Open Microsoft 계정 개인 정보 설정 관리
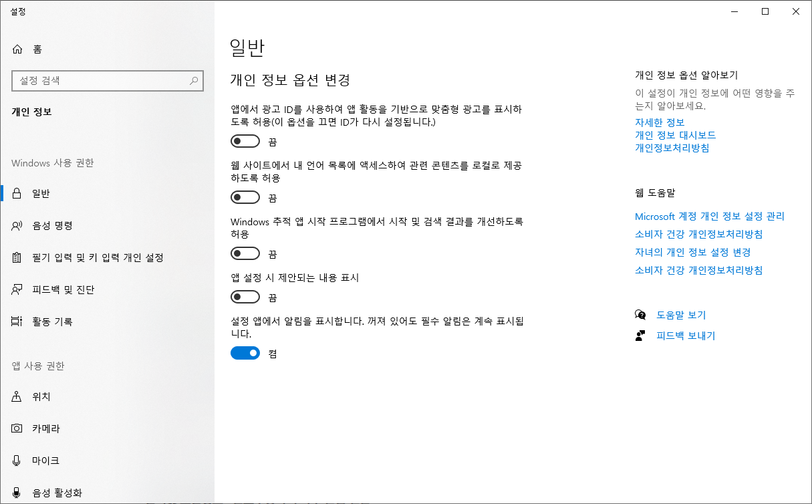 coord(709,216)
